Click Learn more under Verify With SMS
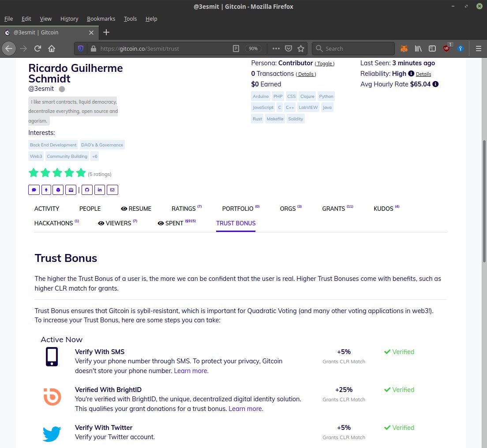This screenshot has width=487, height=448. pyautogui.click(x=191, y=371)
